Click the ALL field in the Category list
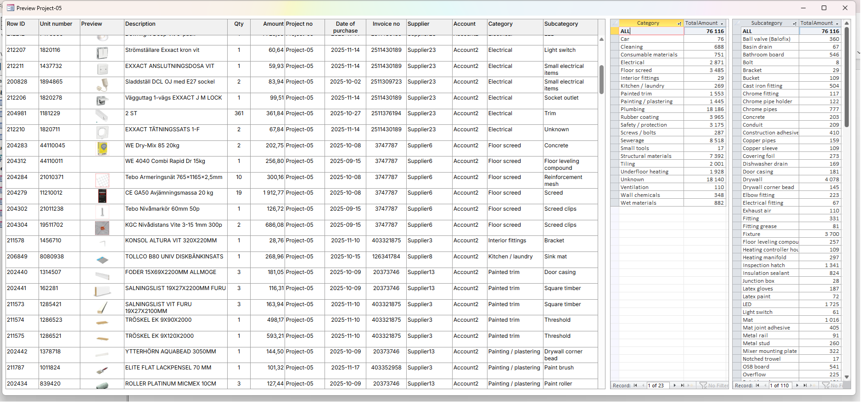 [652, 31]
